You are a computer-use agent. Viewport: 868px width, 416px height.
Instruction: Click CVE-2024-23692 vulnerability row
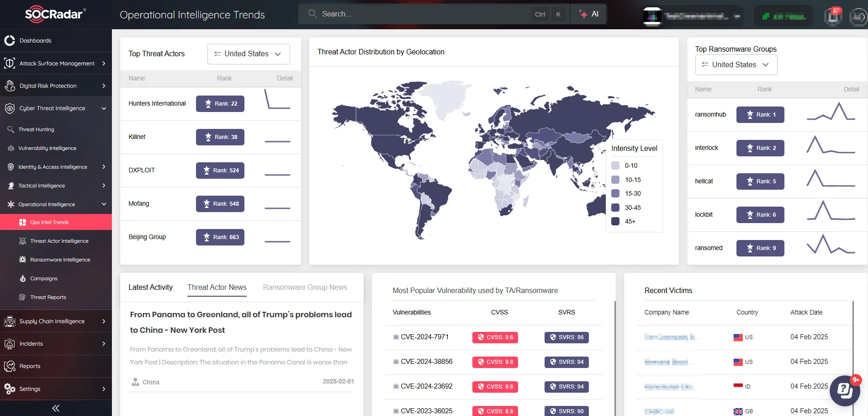pos(493,387)
